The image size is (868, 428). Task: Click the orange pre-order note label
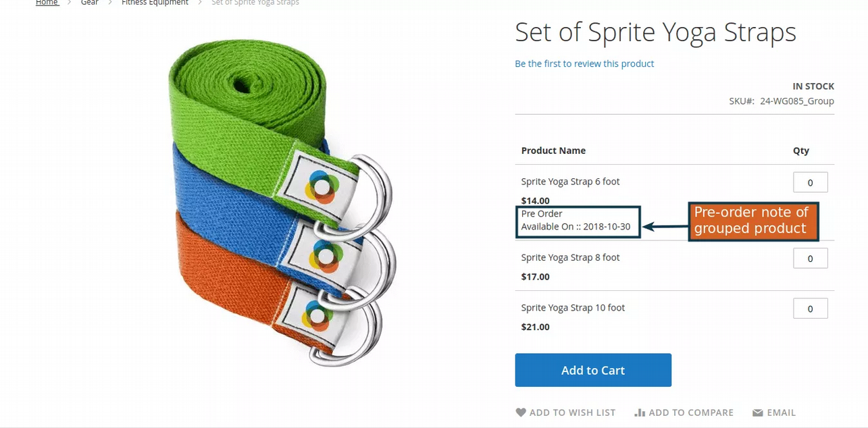(x=752, y=221)
